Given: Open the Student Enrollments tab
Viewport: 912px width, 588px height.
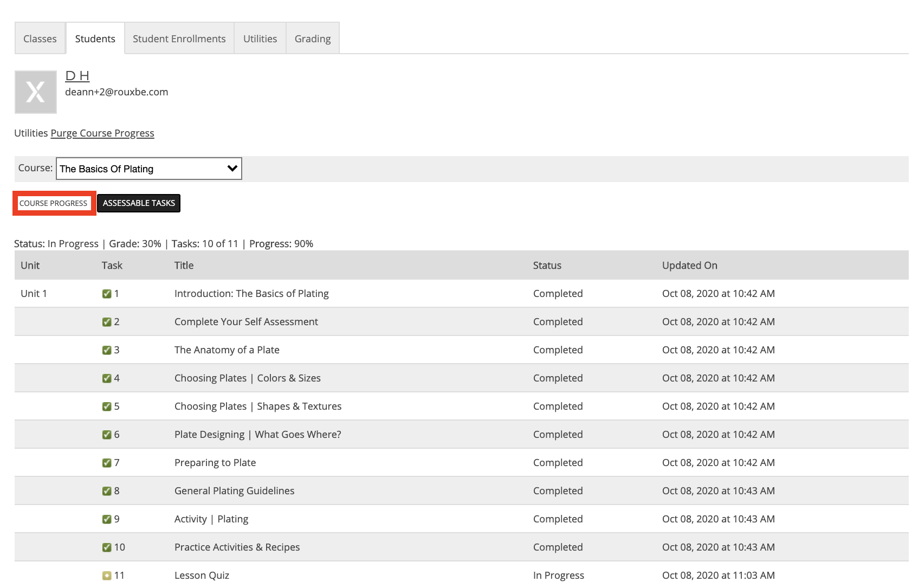Looking at the screenshot, I should coord(179,38).
